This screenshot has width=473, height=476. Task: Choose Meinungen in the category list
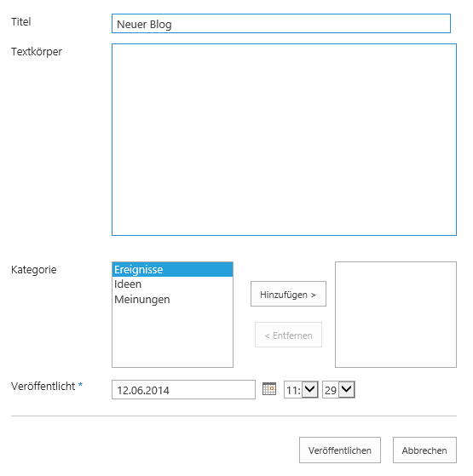[x=172, y=300]
